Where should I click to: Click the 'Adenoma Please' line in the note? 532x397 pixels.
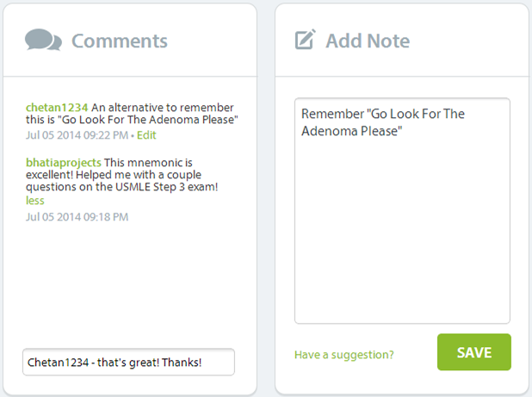(352, 131)
